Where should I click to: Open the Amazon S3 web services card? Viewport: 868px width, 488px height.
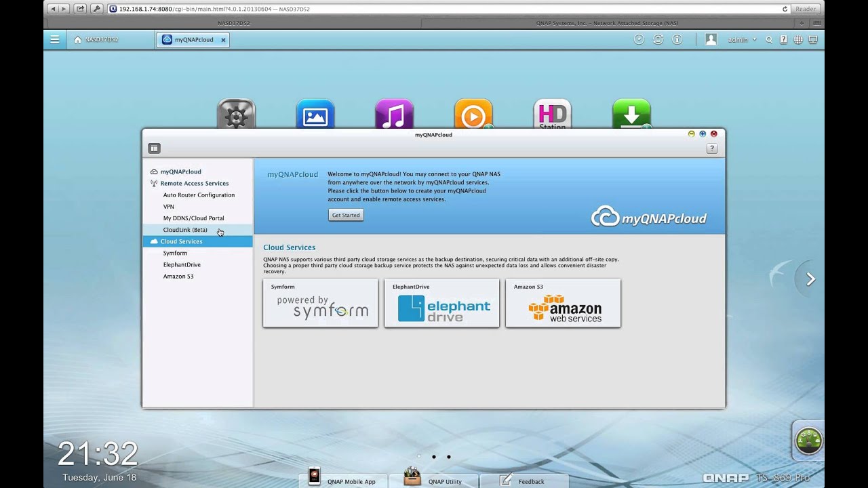point(563,303)
